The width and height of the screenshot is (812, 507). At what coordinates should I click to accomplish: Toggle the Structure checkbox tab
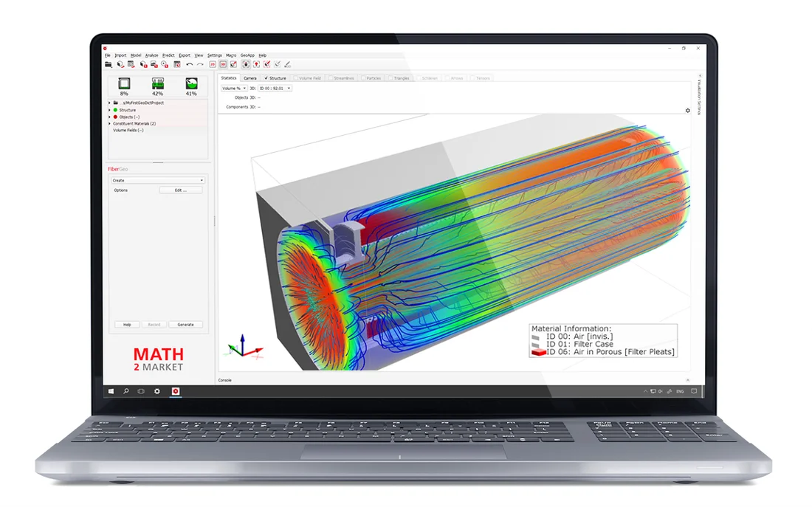266,77
